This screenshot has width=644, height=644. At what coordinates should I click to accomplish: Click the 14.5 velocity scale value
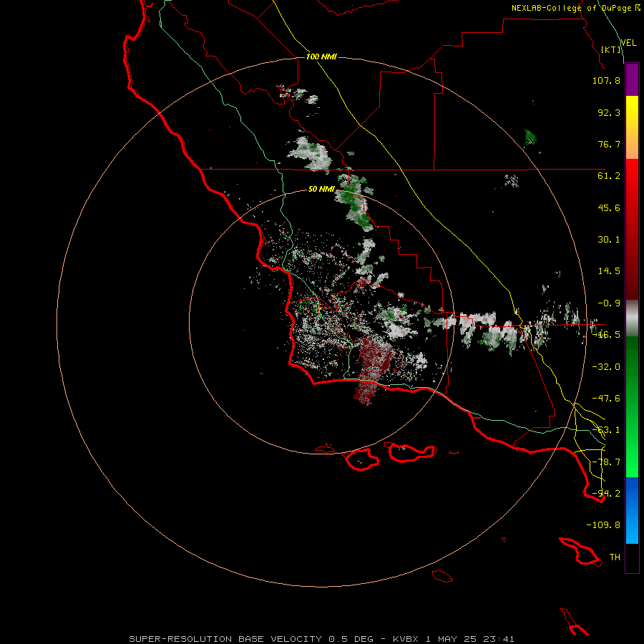coord(609,271)
